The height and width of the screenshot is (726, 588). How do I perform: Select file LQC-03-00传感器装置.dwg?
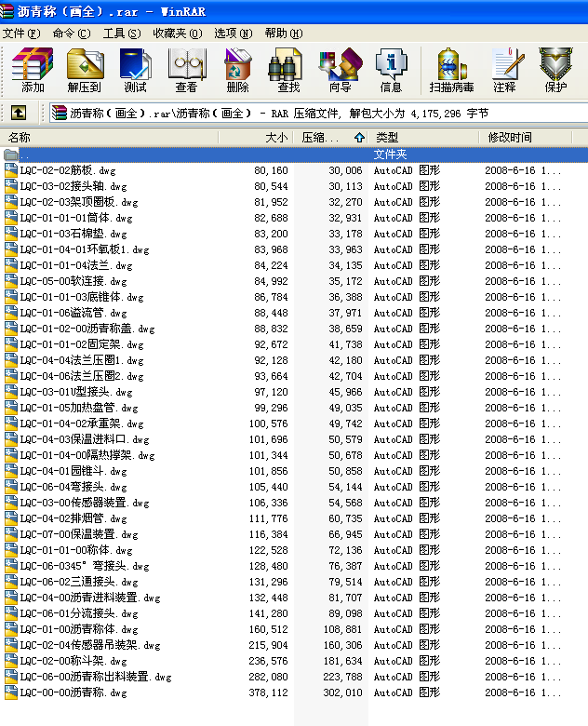(x=85, y=503)
